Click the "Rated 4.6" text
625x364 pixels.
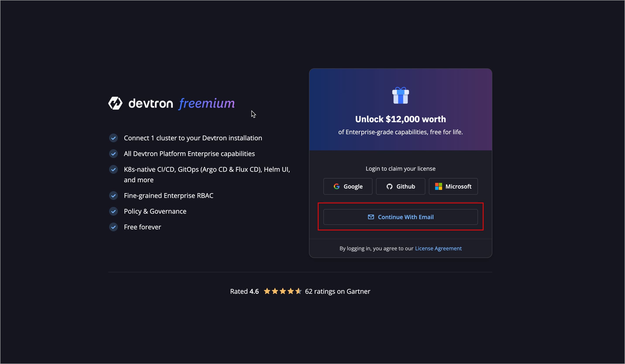244,291
